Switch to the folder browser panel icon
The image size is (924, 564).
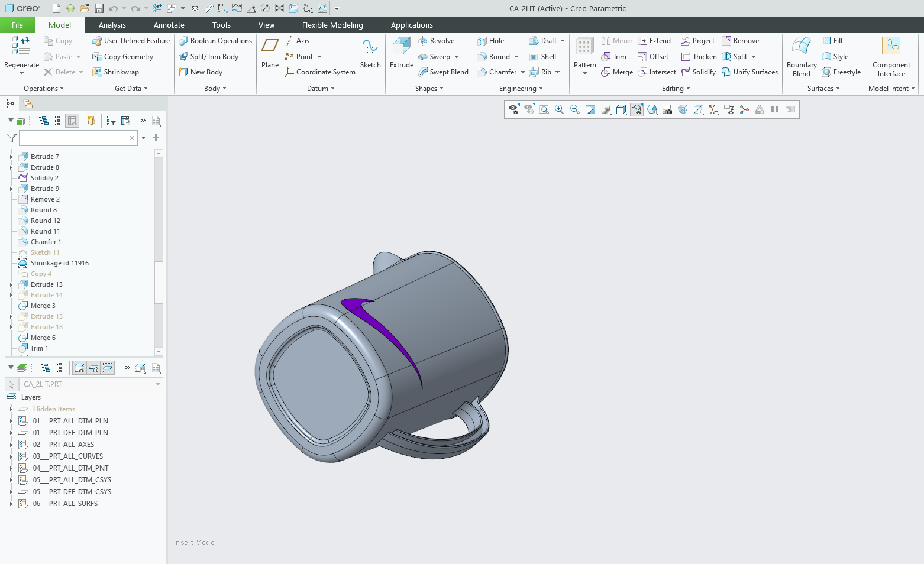(28, 103)
